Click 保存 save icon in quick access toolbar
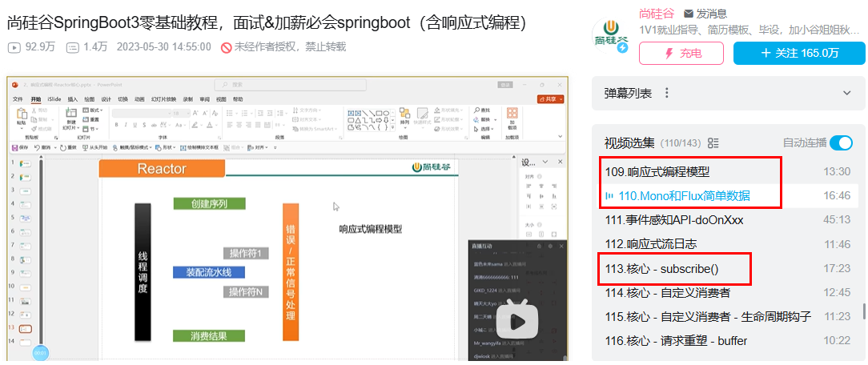 pos(14,147)
